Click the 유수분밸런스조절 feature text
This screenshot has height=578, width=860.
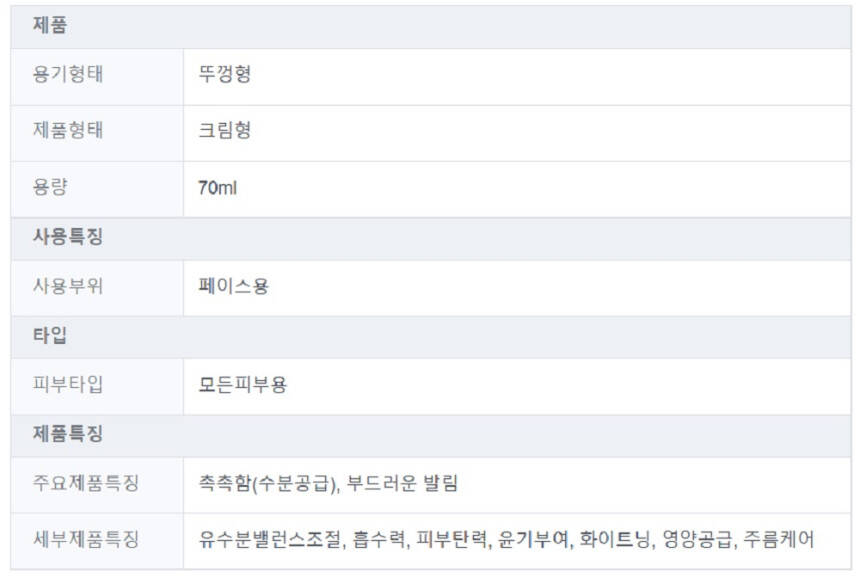271,540
